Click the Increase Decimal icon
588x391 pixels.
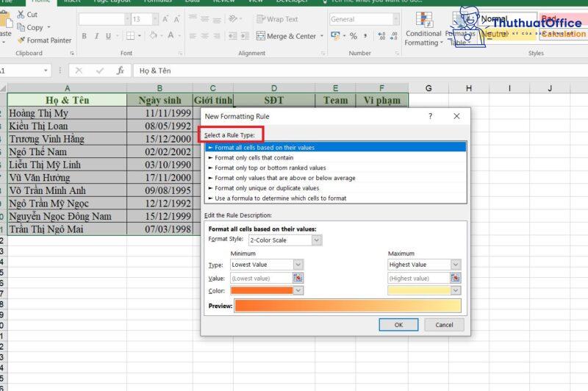tap(381, 36)
